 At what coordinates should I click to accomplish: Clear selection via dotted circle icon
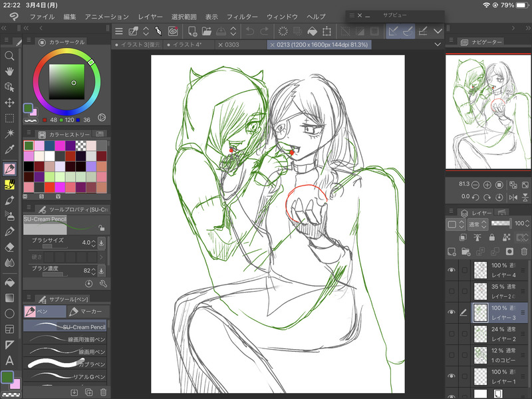click(x=283, y=31)
